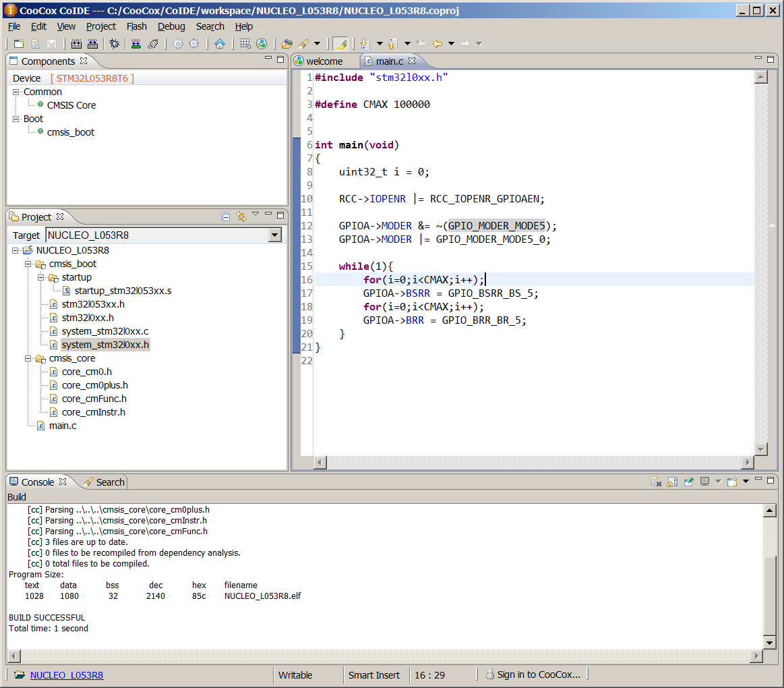This screenshot has height=688, width=784.
Task: Clear the console with Clear Console icon
Action: click(655, 482)
